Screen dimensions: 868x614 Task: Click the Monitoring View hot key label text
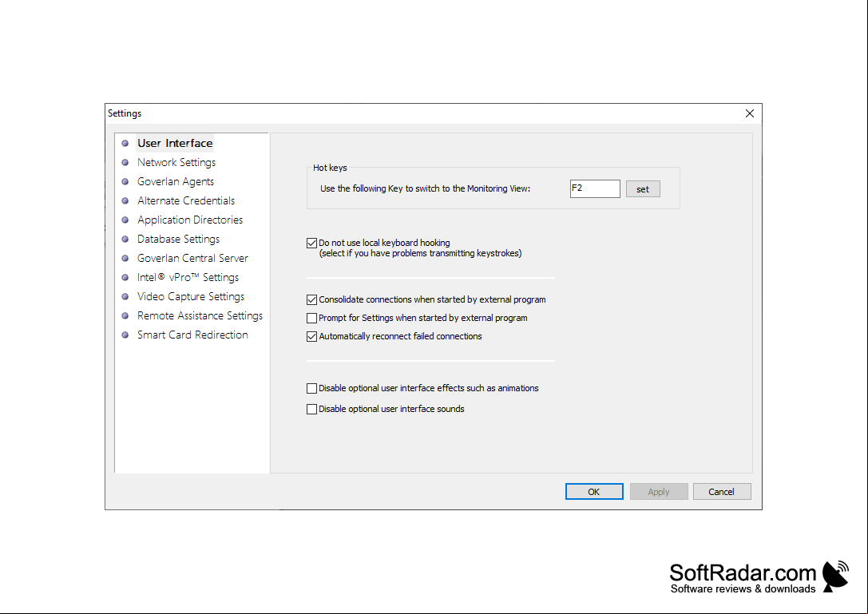pos(425,188)
